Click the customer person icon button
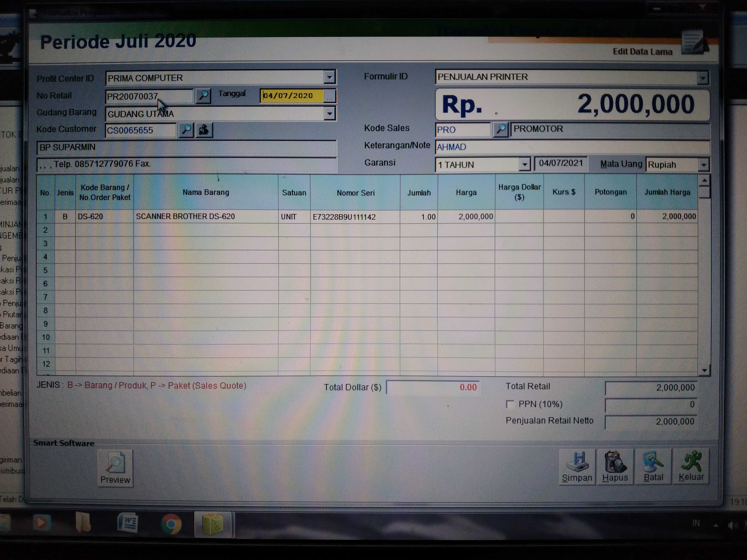The width and height of the screenshot is (747, 560). (204, 130)
